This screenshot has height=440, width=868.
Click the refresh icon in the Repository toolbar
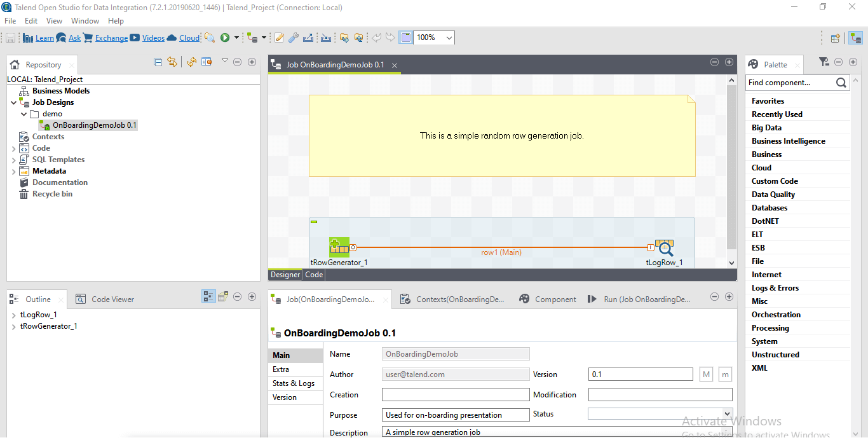(x=191, y=62)
